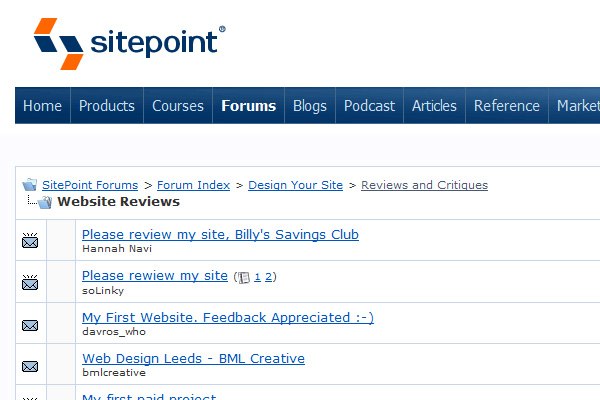Click envelope icon for BML Creative thread
This screenshot has width=600, height=400.
30,367
